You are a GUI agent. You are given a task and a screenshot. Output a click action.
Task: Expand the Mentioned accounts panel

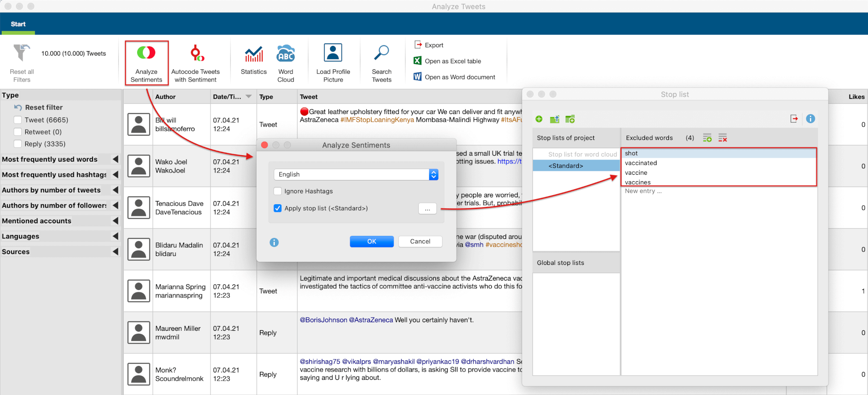[x=115, y=221]
